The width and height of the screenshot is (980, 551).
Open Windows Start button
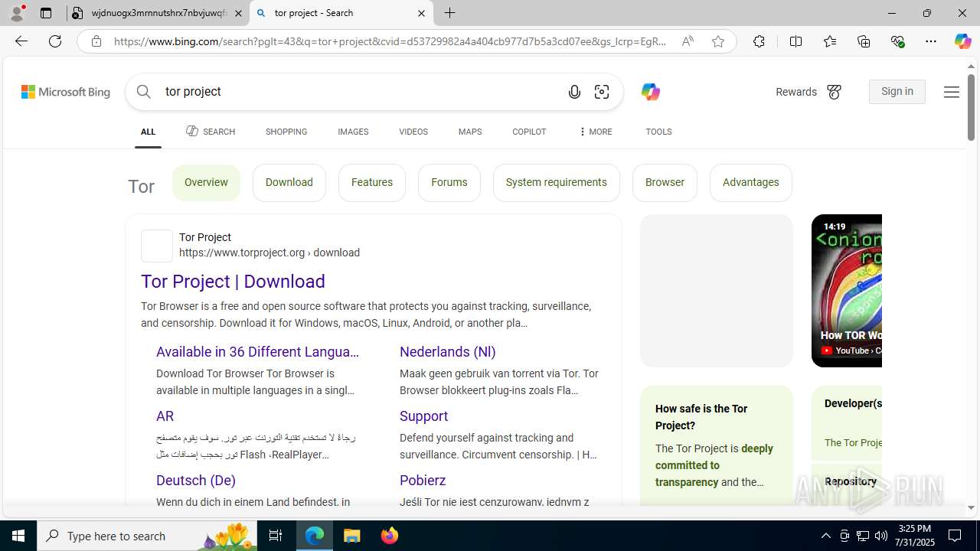pos(18,536)
